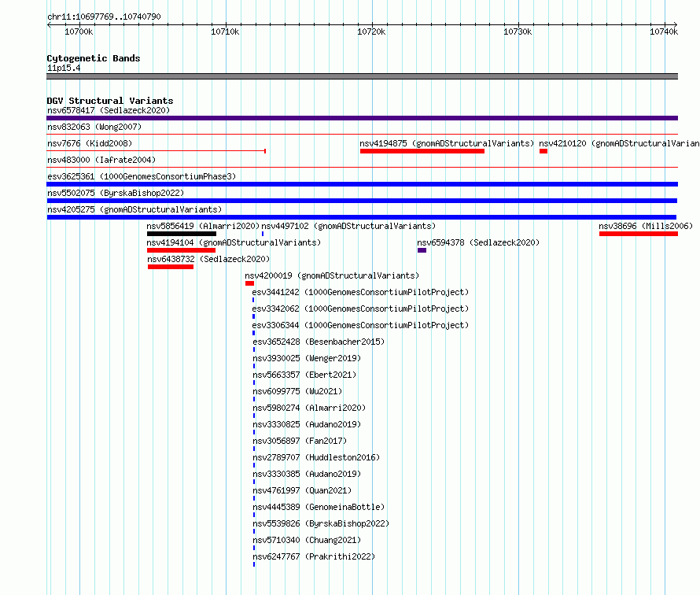Select the nsv4194104 gnomAD red bar
This screenshot has width=700, height=595.
pyautogui.click(x=181, y=250)
